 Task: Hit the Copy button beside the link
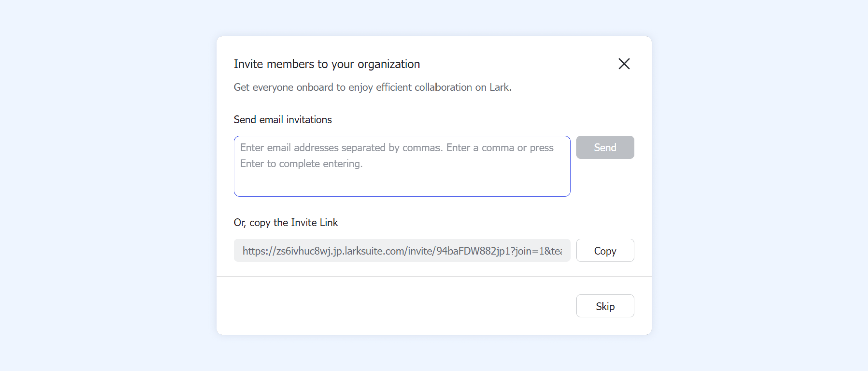[x=605, y=251]
